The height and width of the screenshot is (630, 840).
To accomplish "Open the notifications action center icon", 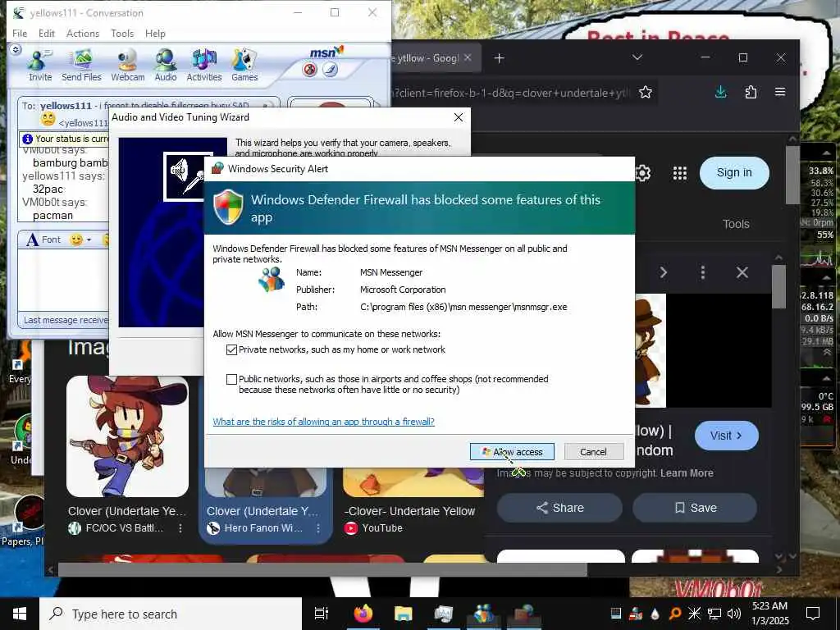I will pyautogui.click(x=813, y=614).
